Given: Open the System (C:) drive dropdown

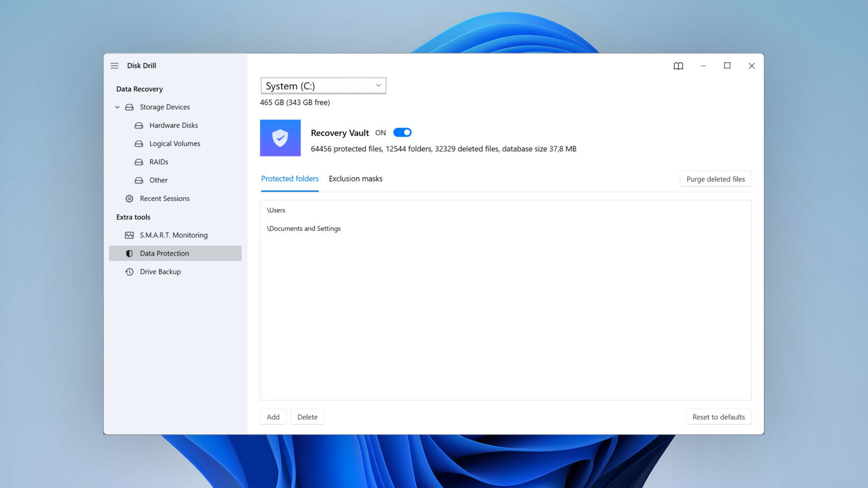Looking at the screenshot, I should (323, 85).
